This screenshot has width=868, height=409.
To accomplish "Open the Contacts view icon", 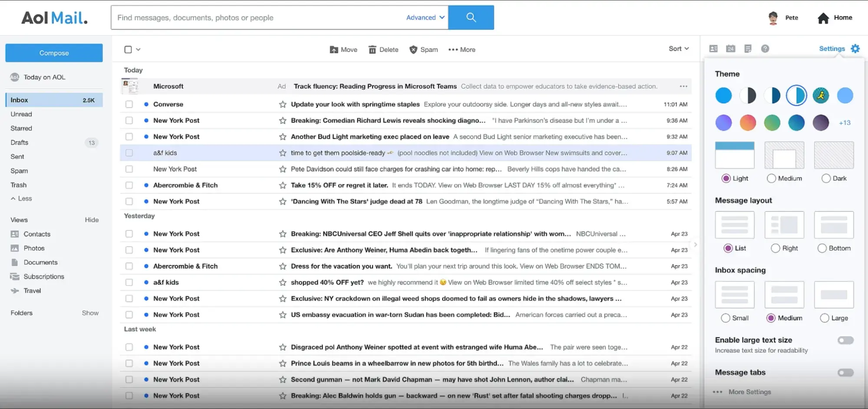I will point(15,234).
